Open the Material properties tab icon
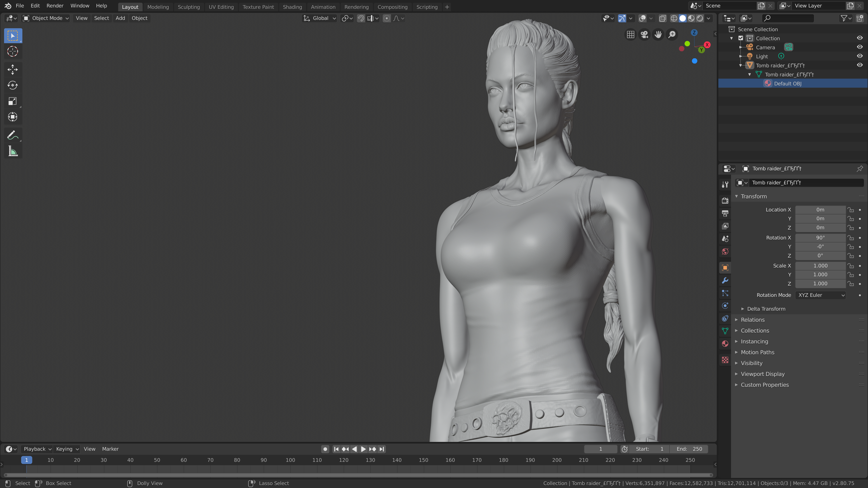The width and height of the screenshot is (868, 488). point(725,343)
